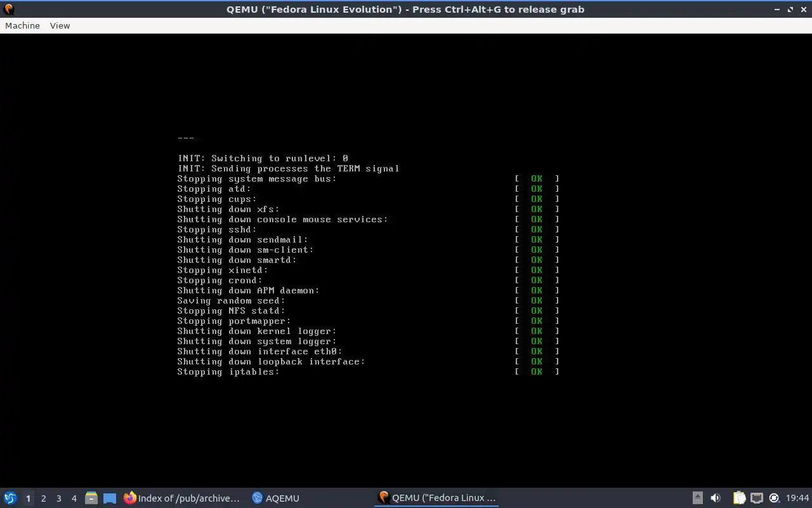Click the 'Shutting down smartd:' line

[237, 260]
